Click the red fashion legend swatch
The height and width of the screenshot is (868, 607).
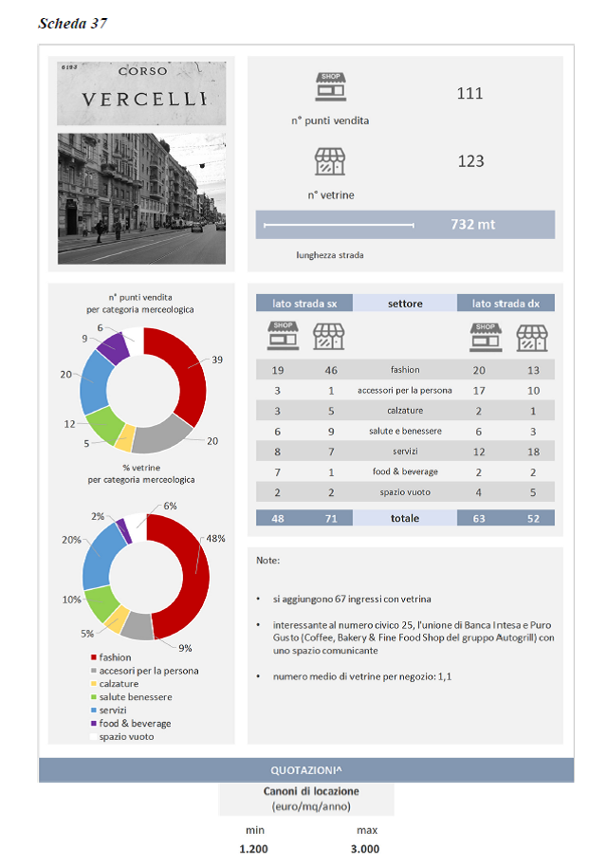93,657
